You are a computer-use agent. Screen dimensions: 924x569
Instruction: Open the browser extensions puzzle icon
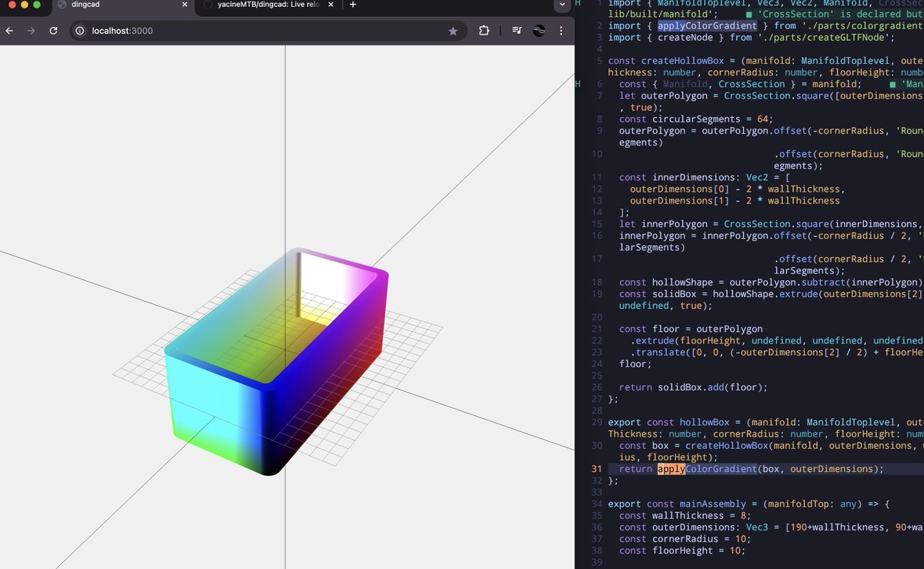pos(484,31)
